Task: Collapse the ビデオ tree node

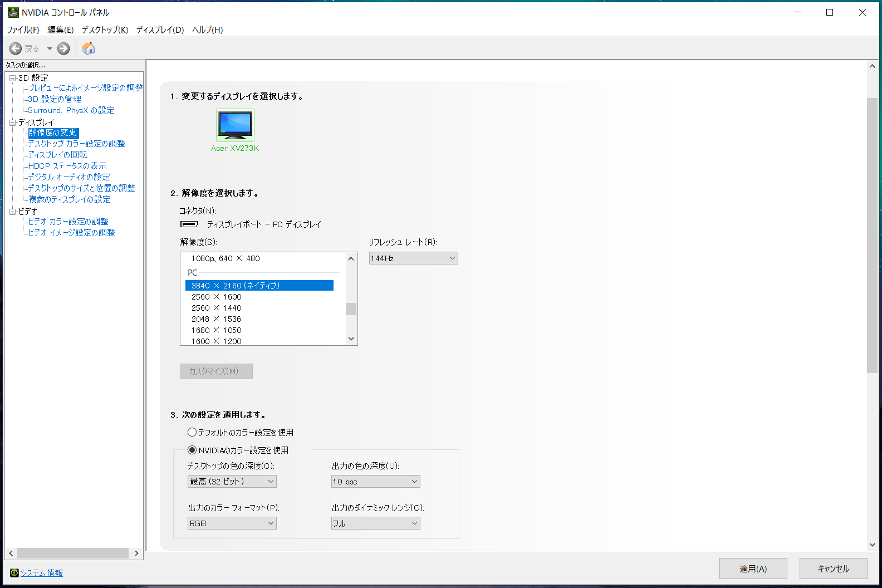Action: click(12, 212)
